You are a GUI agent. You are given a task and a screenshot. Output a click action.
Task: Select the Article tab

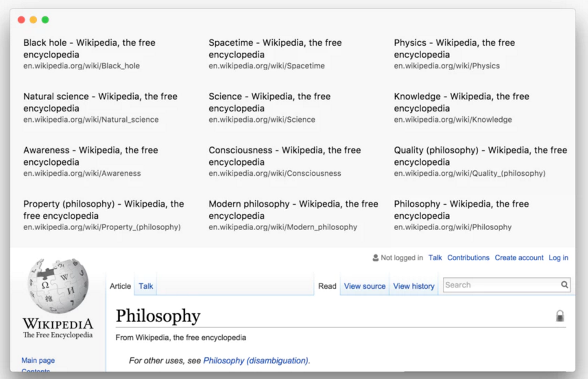[x=120, y=286]
